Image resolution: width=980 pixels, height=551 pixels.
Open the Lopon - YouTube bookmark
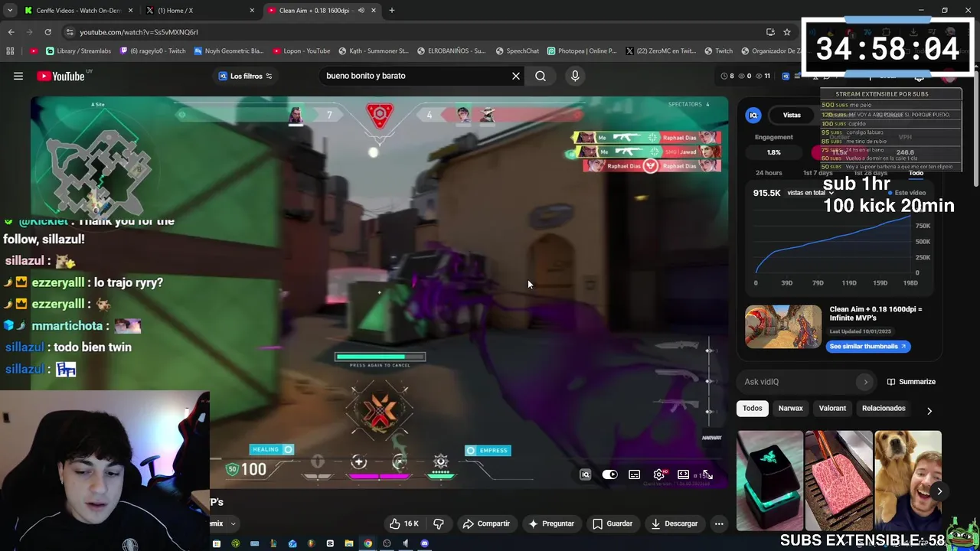tap(302, 51)
